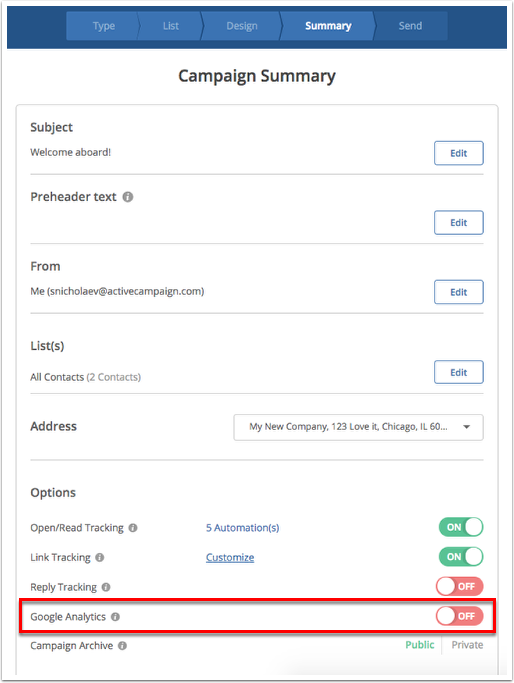Screen dimensions: 514x683
Task: Jump back to the List step
Action: [x=171, y=26]
